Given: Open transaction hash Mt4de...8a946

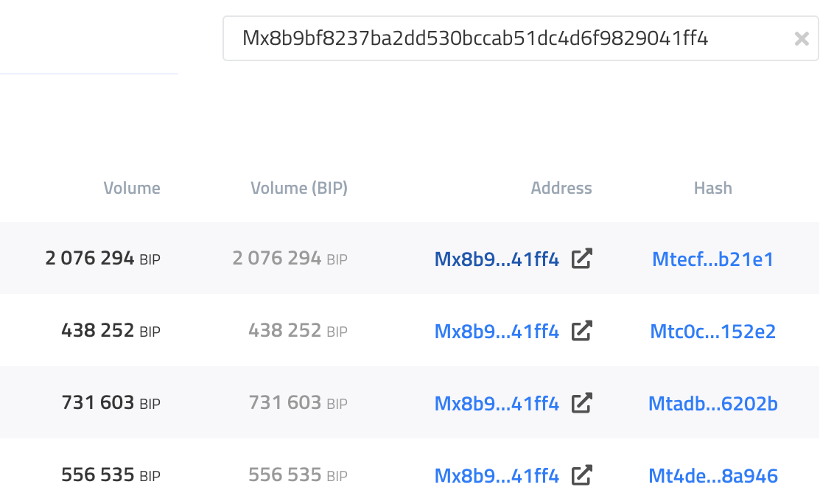Looking at the screenshot, I should click(712, 475).
